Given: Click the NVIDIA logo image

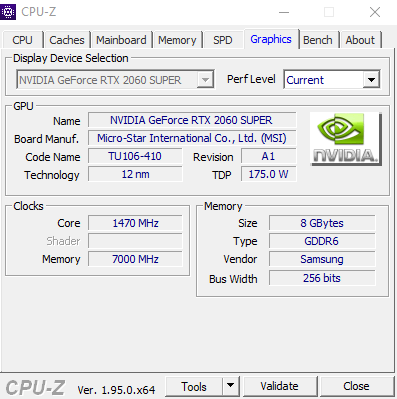Looking at the screenshot, I should tap(346, 139).
